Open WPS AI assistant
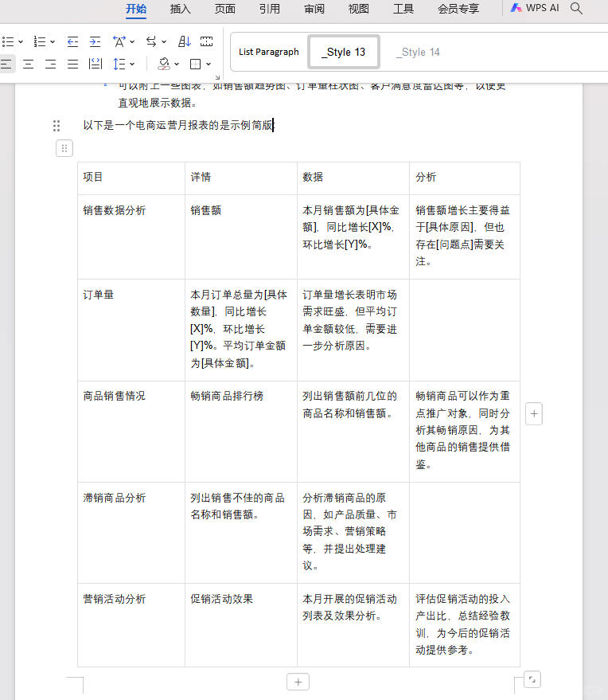Image resolution: width=608 pixels, height=700 pixels. (535, 8)
